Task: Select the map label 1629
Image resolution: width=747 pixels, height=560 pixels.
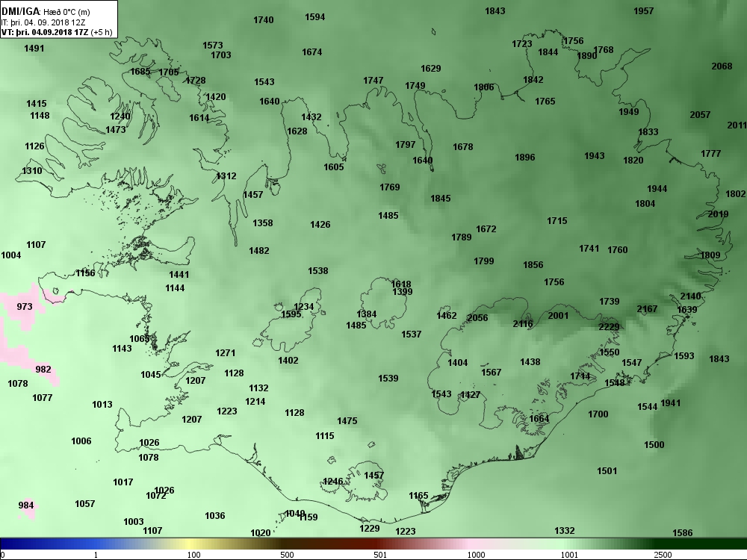Action: (431, 69)
